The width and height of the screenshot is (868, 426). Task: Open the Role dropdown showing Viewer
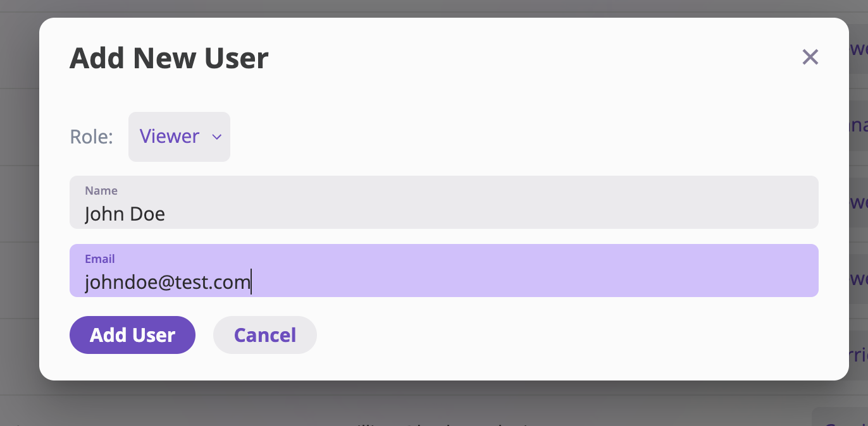pos(179,137)
